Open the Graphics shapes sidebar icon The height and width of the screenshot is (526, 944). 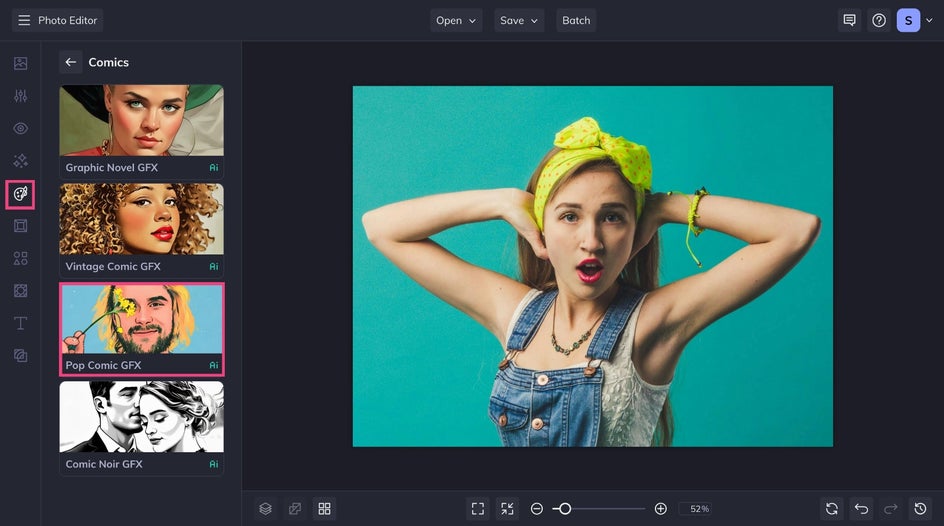point(20,258)
